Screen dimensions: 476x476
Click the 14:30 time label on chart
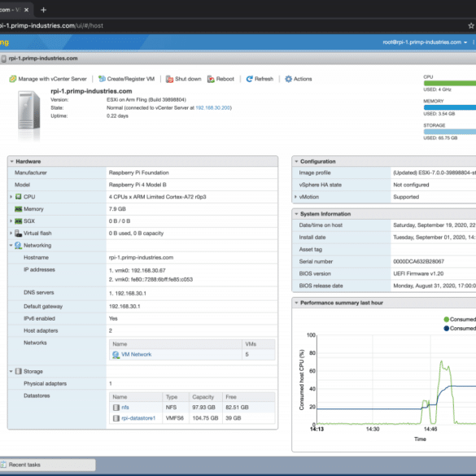tap(373, 429)
